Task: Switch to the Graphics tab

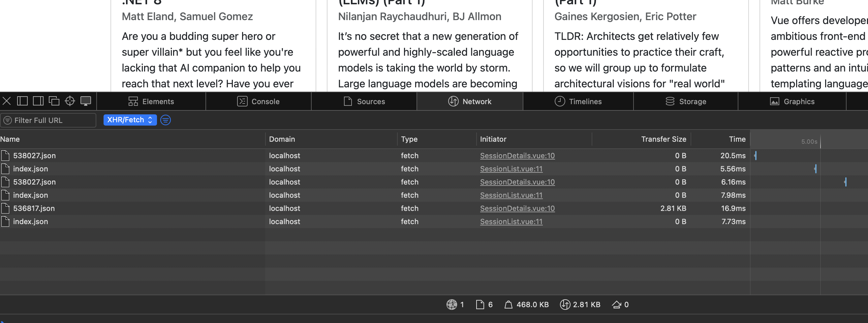Action: pos(792,102)
